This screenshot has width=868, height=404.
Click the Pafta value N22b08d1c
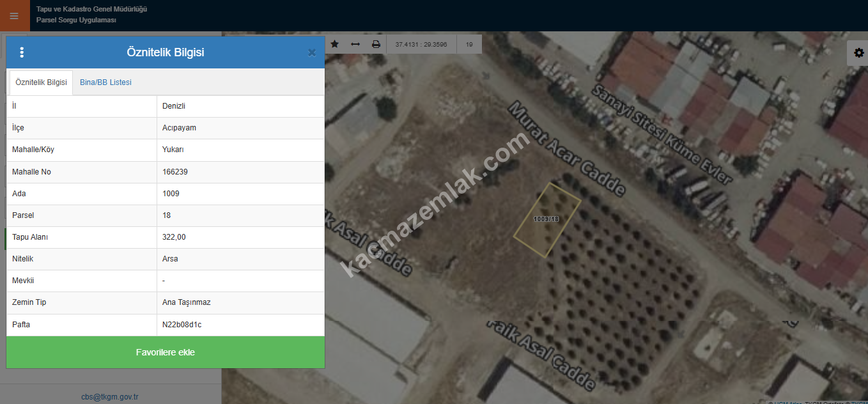[182, 325]
